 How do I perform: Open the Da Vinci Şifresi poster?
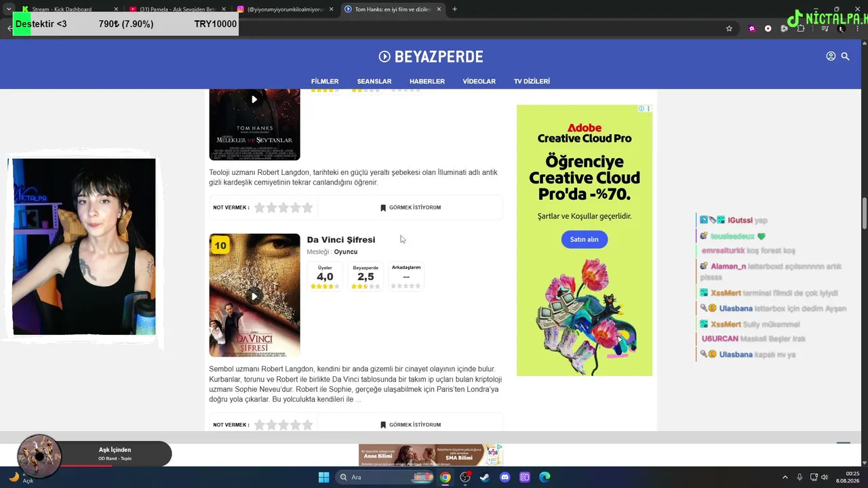click(254, 296)
